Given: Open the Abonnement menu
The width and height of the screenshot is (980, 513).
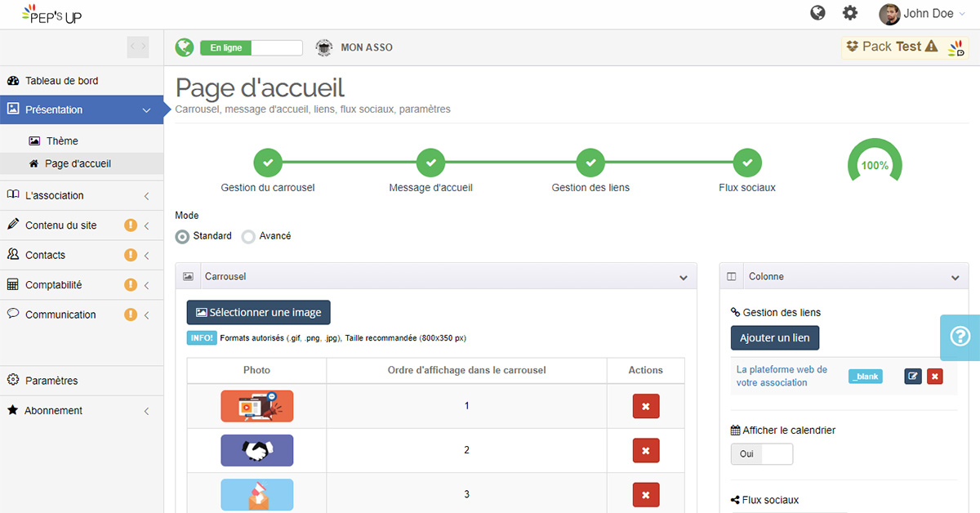Looking at the screenshot, I should click(82, 410).
